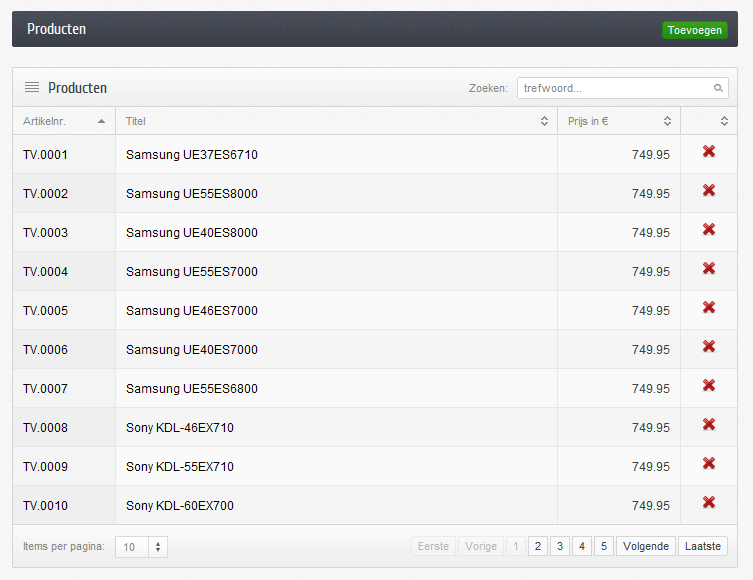Remove Sony KDL-55EX710 with red X

point(709,463)
